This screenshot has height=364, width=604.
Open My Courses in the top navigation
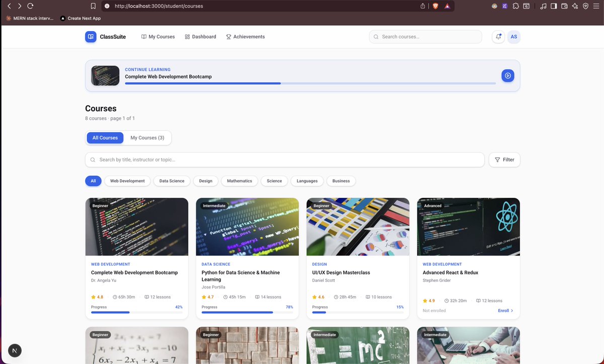(158, 37)
